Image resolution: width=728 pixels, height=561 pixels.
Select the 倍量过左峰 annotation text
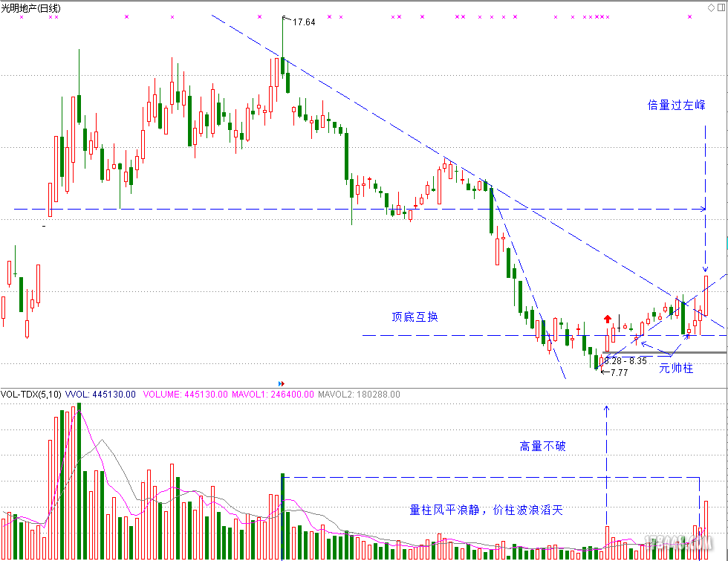(676, 106)
